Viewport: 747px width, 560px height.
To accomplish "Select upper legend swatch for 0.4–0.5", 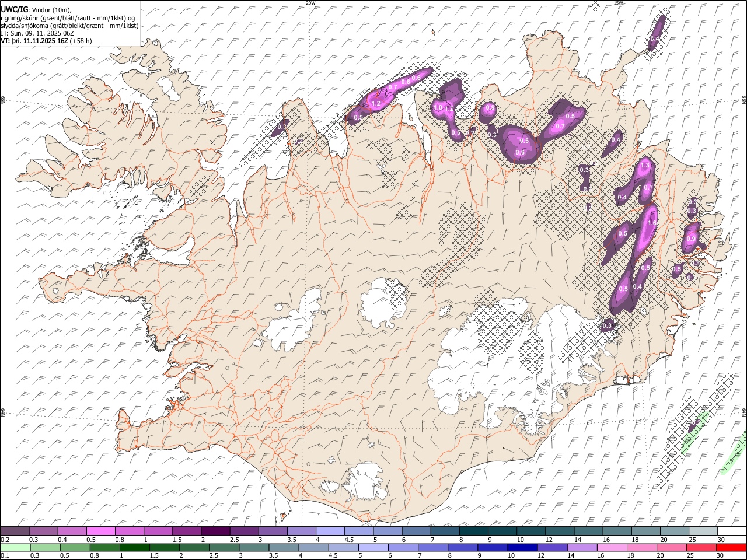I will 72,531.
